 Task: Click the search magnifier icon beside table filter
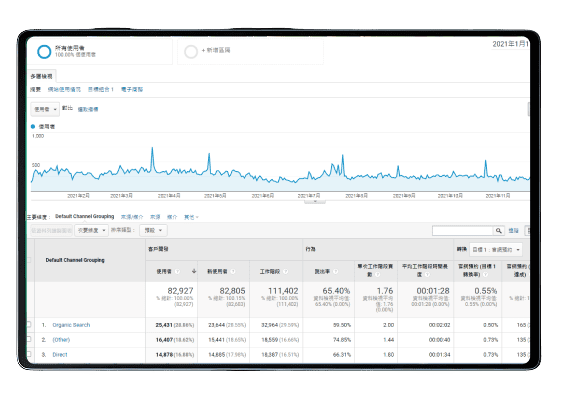pyautogui.click(x=498, y=231)
